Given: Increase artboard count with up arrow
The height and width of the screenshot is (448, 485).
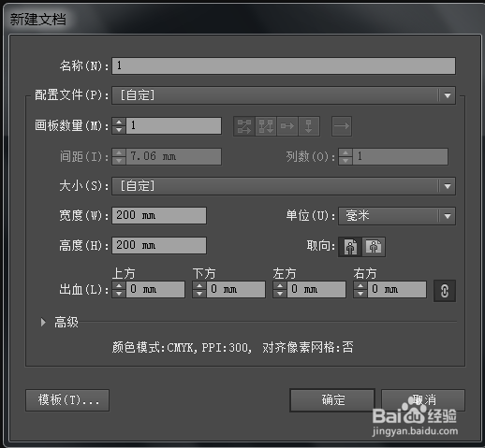Looking at the screenshot, I should pos(119,122).
